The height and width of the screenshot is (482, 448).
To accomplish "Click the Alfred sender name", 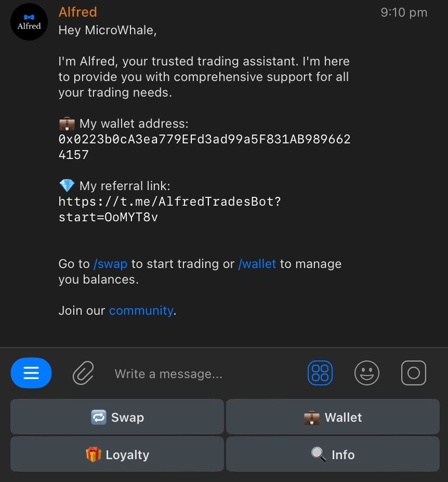I will 78,12.
